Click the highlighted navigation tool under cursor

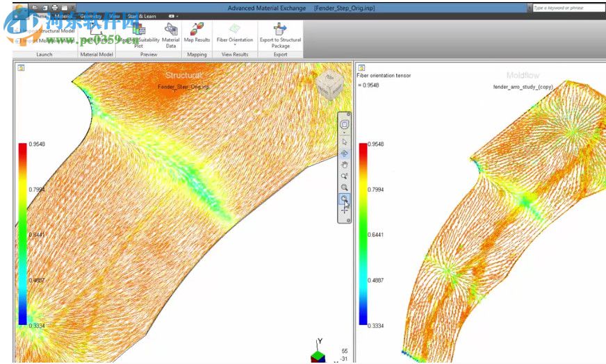(x=345, y=199)
